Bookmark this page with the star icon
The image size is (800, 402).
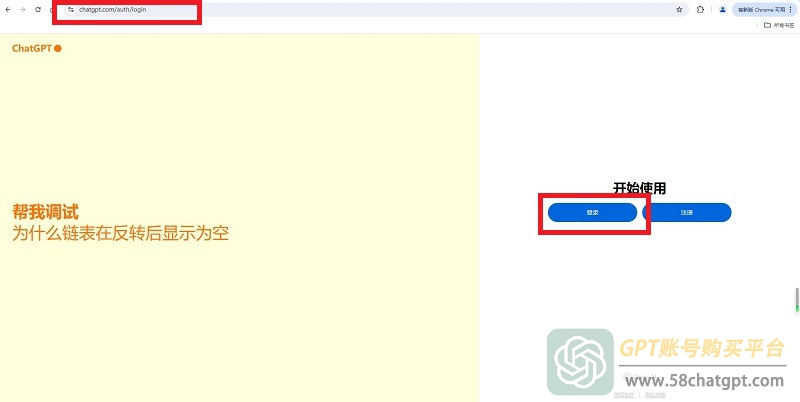click(x=679, y=10)
